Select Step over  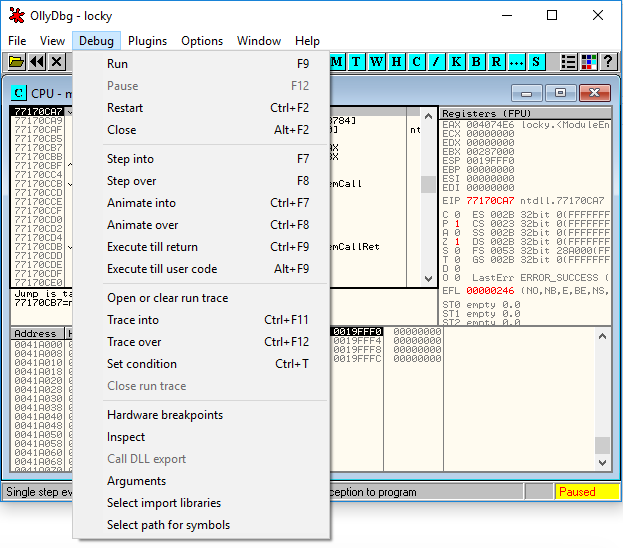[x=201, y=181]
